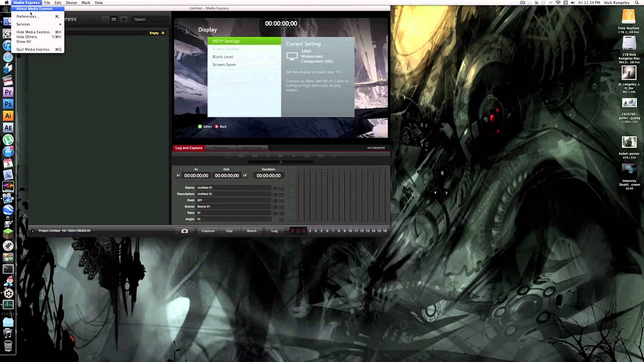Choose Hide Others menu item

tap(38, 37)
